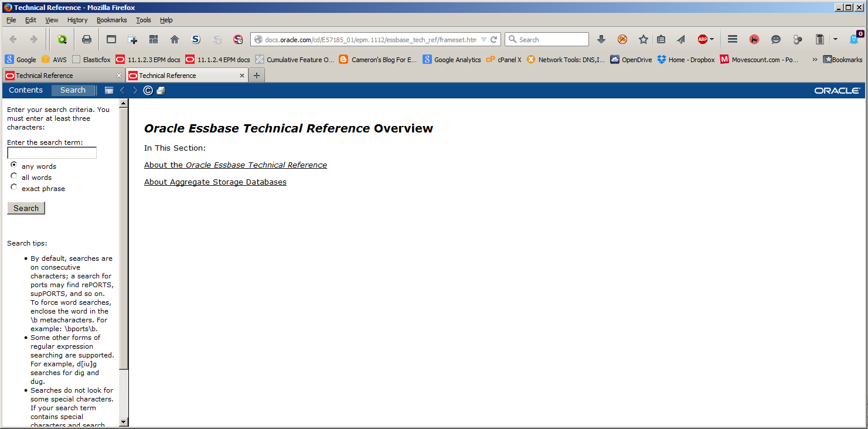Click the red S with clock icon
868x429 pixels.
[x=238, y=39]
